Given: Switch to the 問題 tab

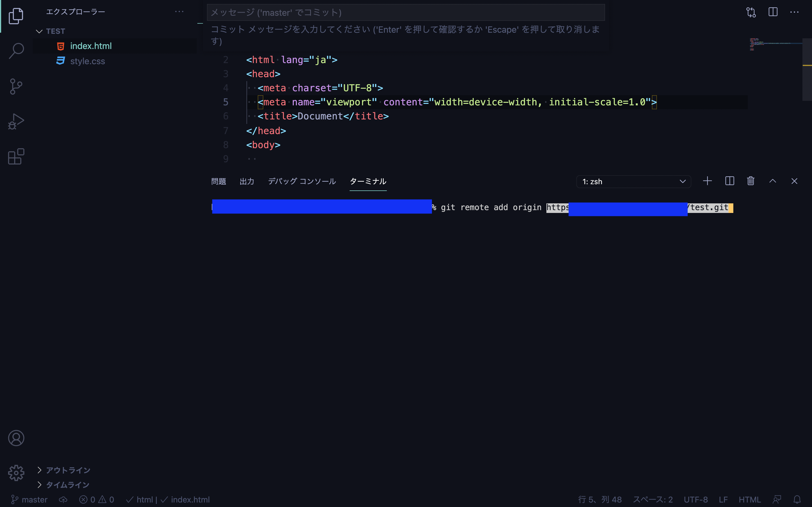Looking at the screenshot, I should pyautogui.click(x=219, y=181).
